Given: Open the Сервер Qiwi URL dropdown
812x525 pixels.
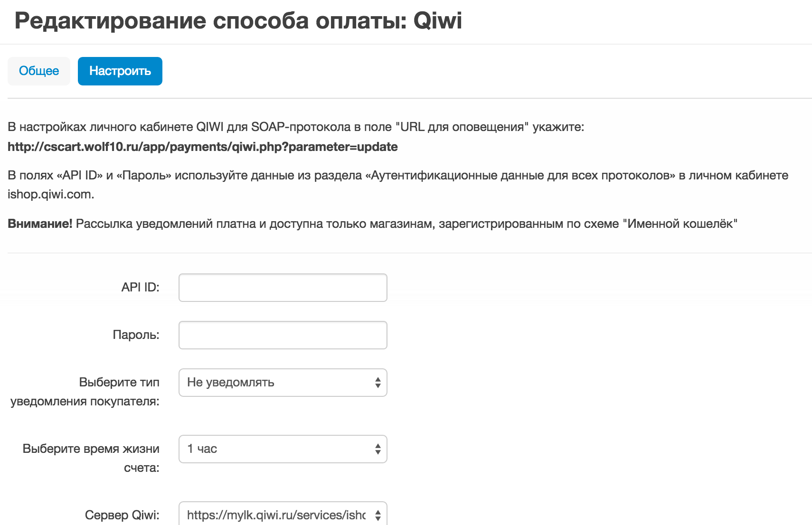Looking at the screenshot, I should (x=275, y=515).
